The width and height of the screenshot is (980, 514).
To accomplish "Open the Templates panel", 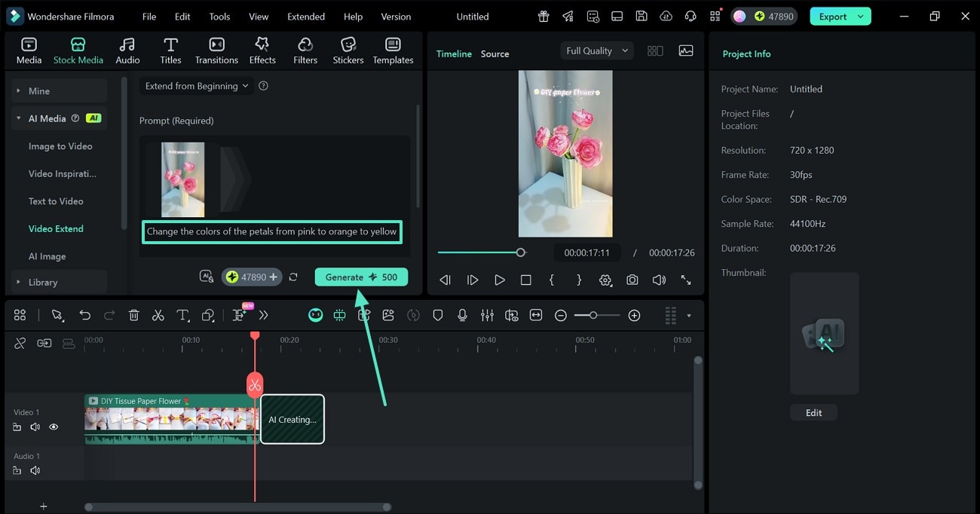I will click(393, 50).
